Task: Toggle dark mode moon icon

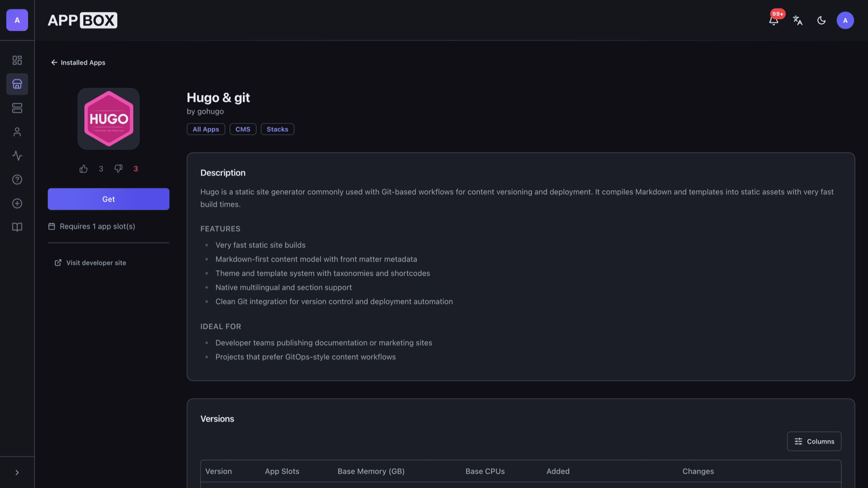Action: coord(821,20)
